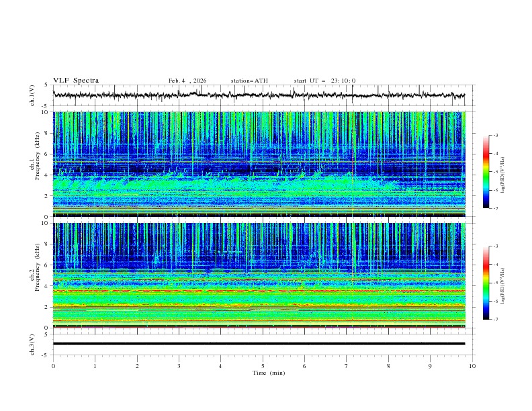This screenshot has height=411, width=532.
Task: Click time axis tick label "4"
Action: pyautogui.click(x=220, y=366)
